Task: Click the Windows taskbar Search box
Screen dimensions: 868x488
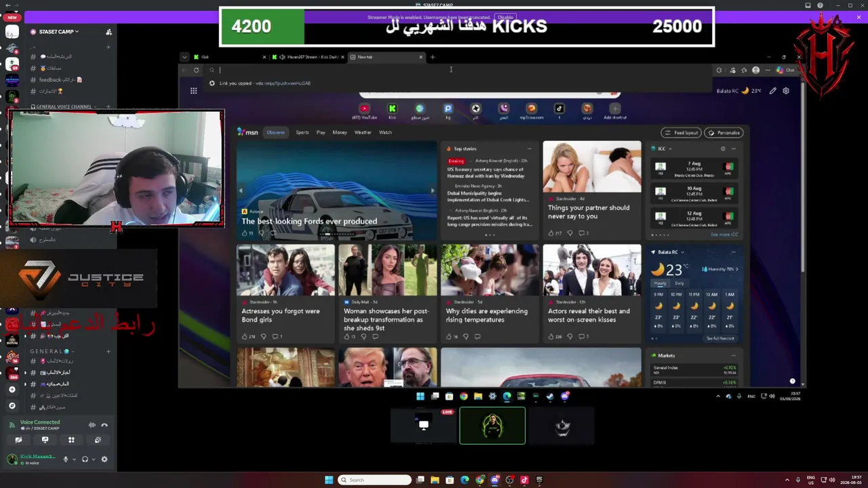Action: tap(376, 480)
